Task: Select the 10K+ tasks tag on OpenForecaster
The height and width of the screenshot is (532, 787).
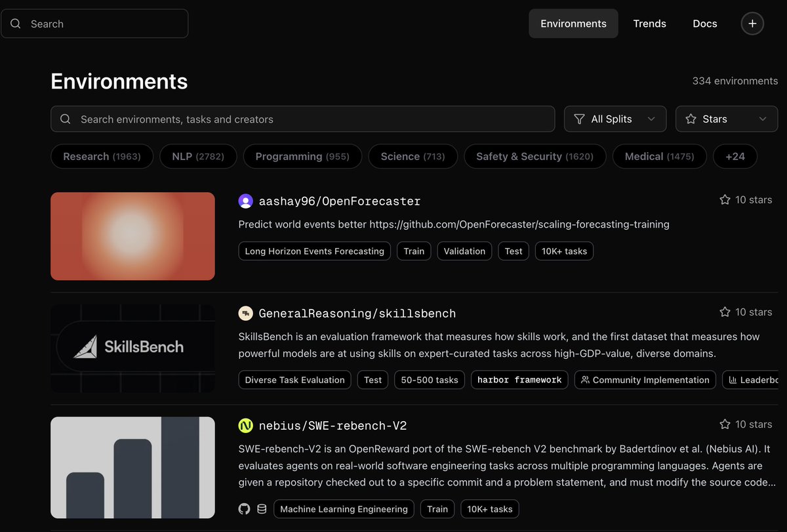Action: [x=564, y=251]
